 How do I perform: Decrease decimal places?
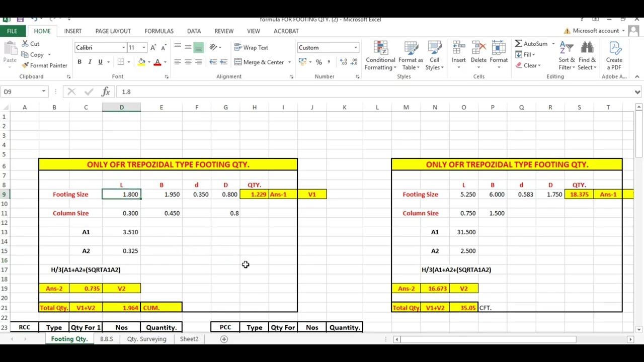[354, 62]
